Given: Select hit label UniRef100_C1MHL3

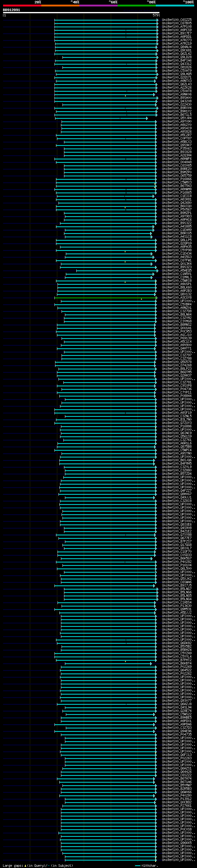Looking at the screenshot, I should (x=177, y=277).
